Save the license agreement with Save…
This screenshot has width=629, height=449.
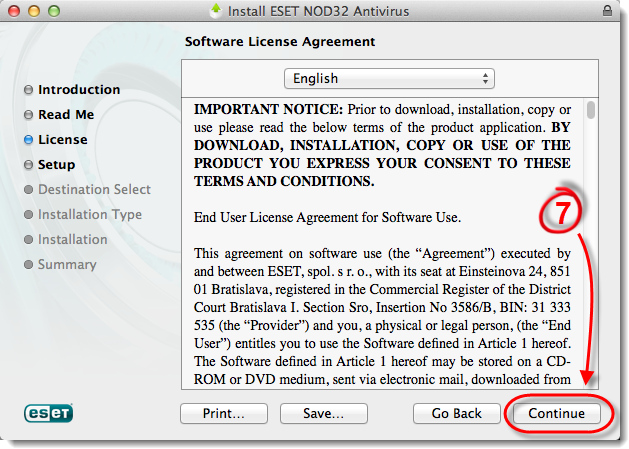point(324,413)
